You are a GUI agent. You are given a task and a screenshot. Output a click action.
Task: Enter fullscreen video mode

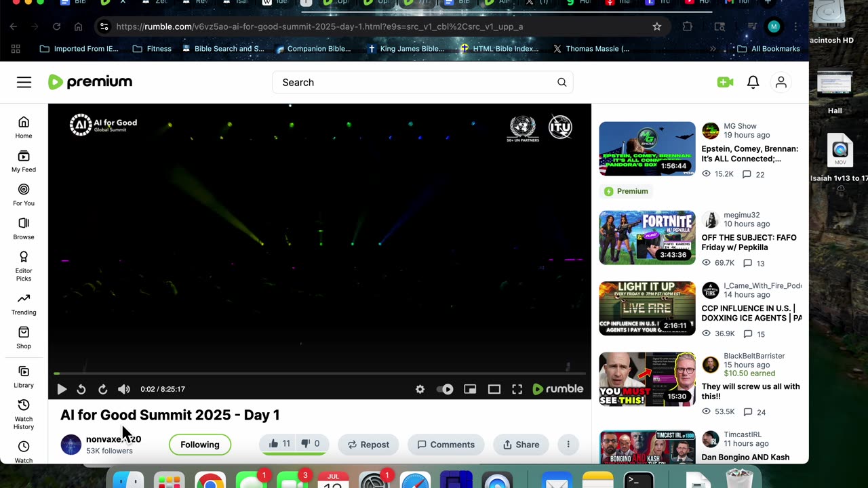tap(517, 389)
